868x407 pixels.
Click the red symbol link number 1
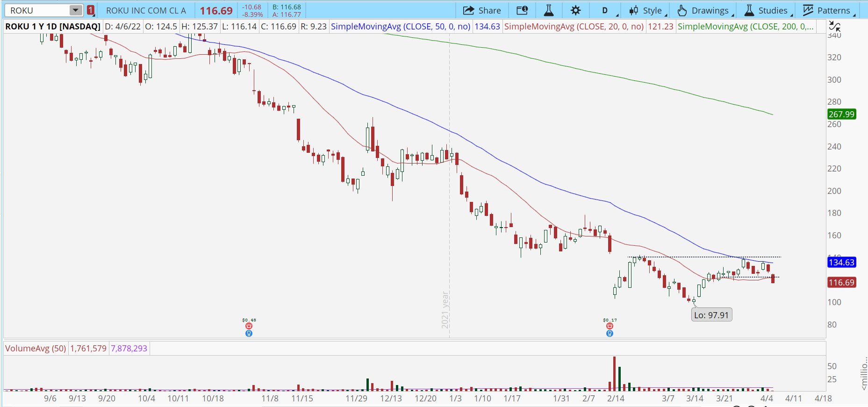point(91,10)
